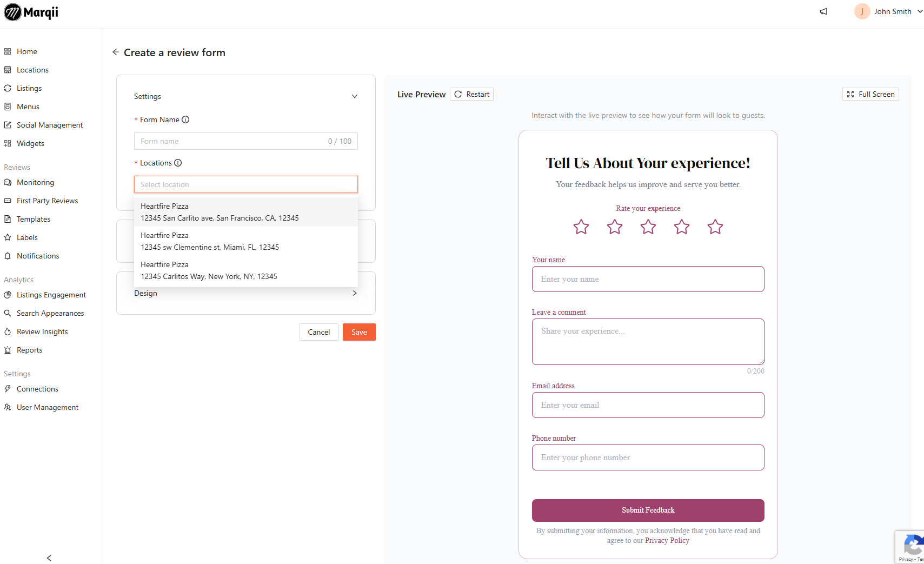924x564 pixels.
Task: Open the Privacy Policy link
Action: [x=667, y=540]
